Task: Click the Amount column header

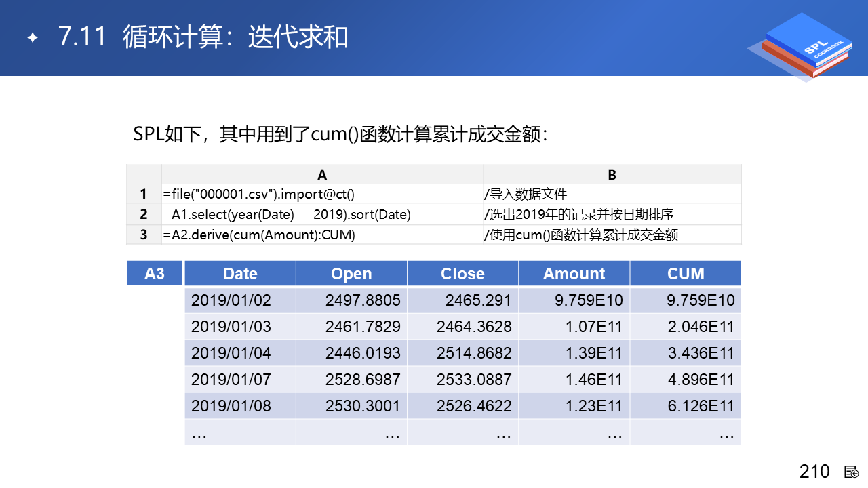Action: 574,274
